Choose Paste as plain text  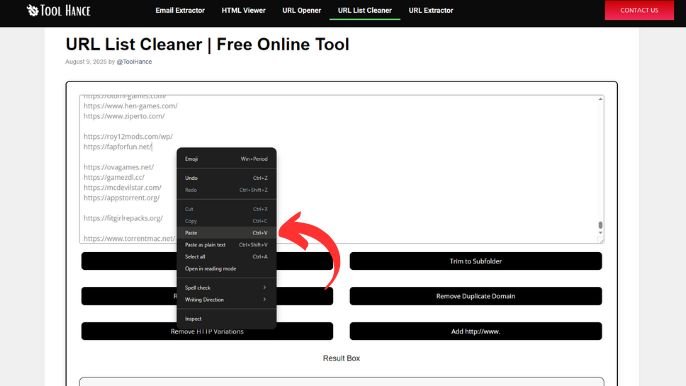click(226, 245)
